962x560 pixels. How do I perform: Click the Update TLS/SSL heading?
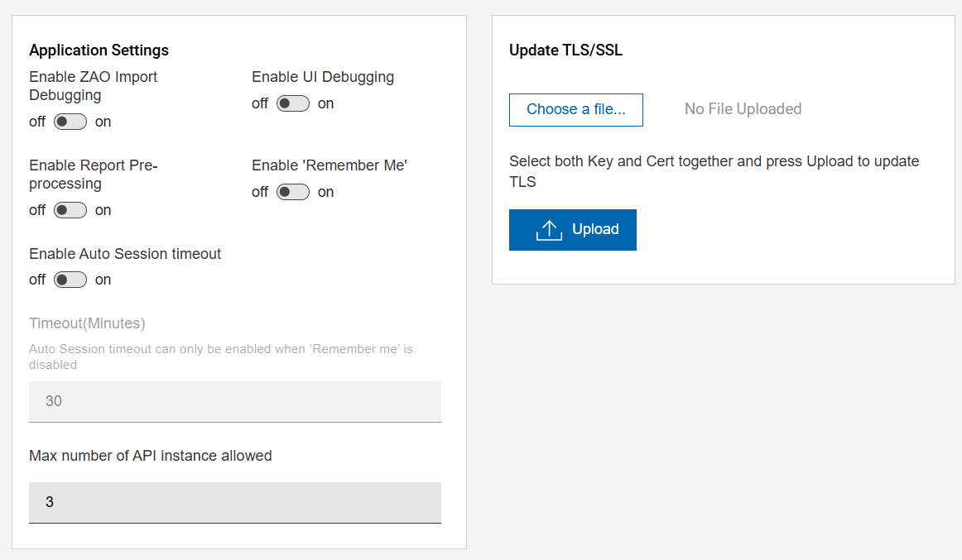[x=565, y=50]
